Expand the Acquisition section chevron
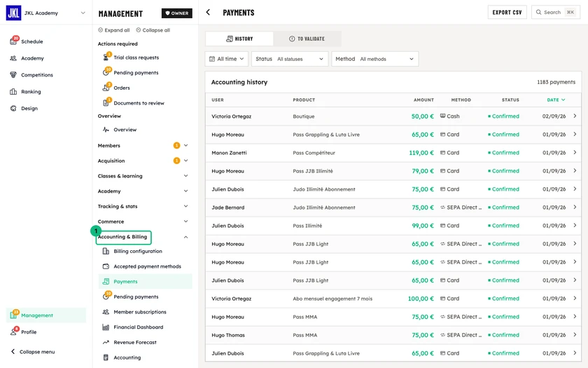Screen dimensions: 588x368 click(186, 161)
